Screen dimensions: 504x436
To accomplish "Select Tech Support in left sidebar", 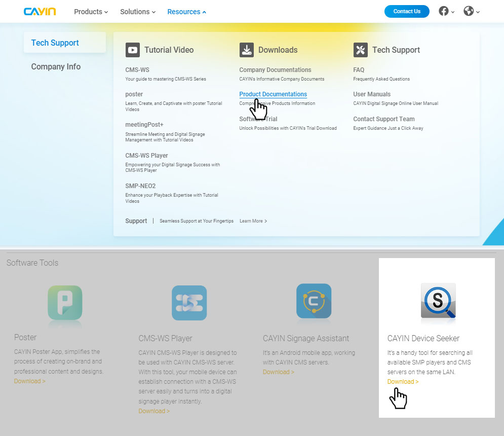I will point(55,43).
